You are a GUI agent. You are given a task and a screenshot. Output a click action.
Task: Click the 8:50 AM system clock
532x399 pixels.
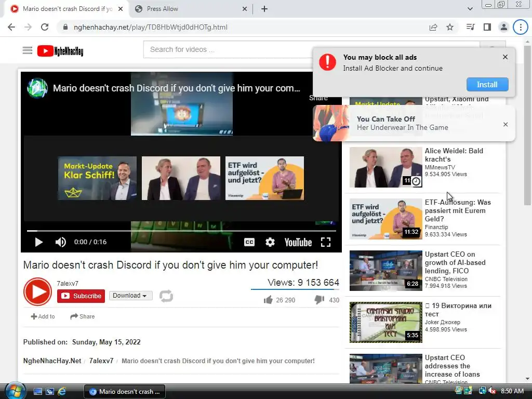[512, 391]
